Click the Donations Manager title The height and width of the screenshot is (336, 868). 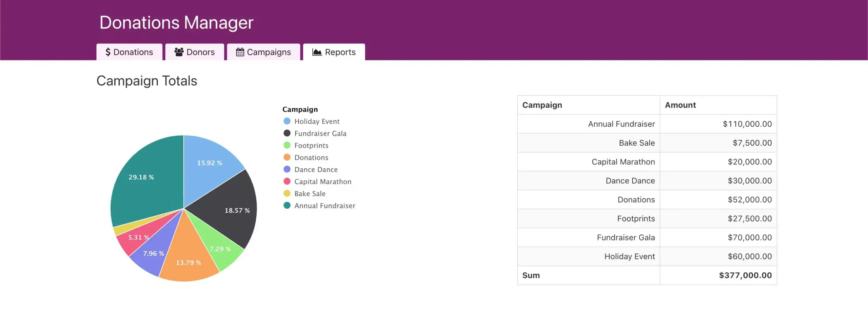coord(176,23)
